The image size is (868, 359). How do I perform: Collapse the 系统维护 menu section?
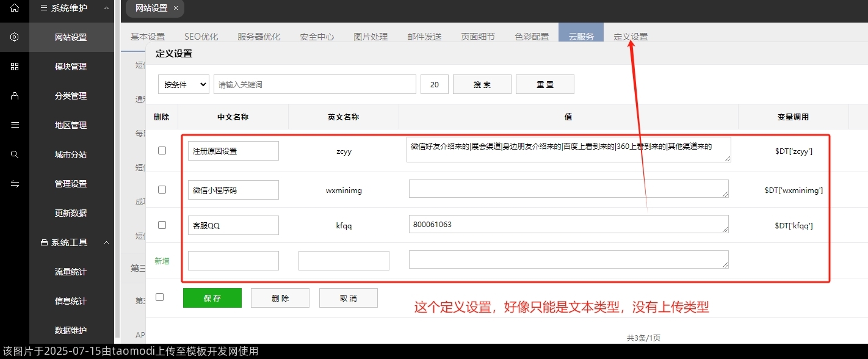click(106, 8)
